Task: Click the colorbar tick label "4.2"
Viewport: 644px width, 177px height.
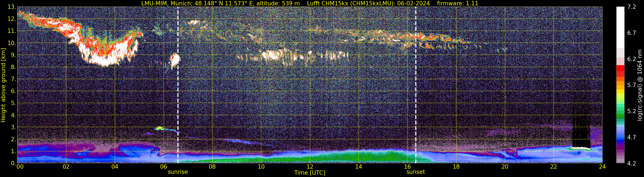Action: [632, 163]
